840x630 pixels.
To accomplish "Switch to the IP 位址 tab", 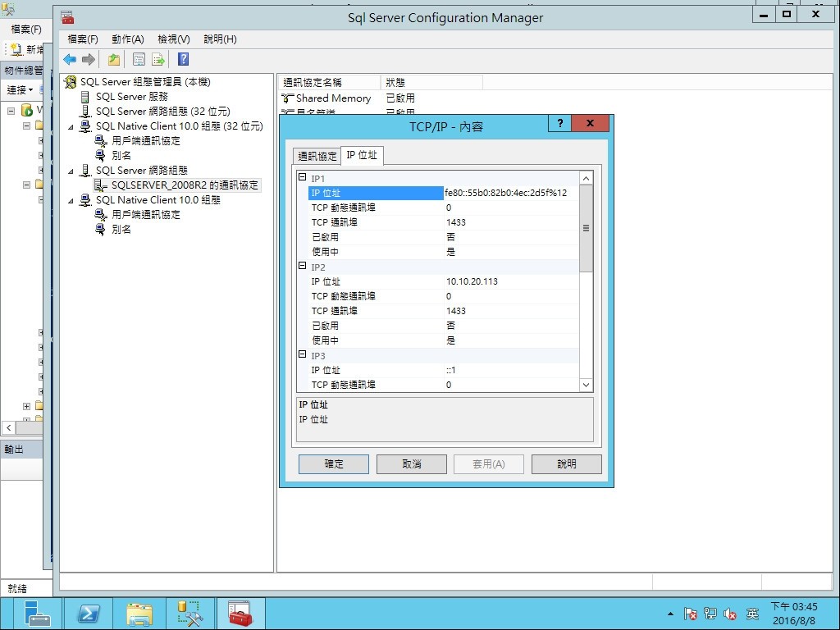I will click(x=362, y=155).
